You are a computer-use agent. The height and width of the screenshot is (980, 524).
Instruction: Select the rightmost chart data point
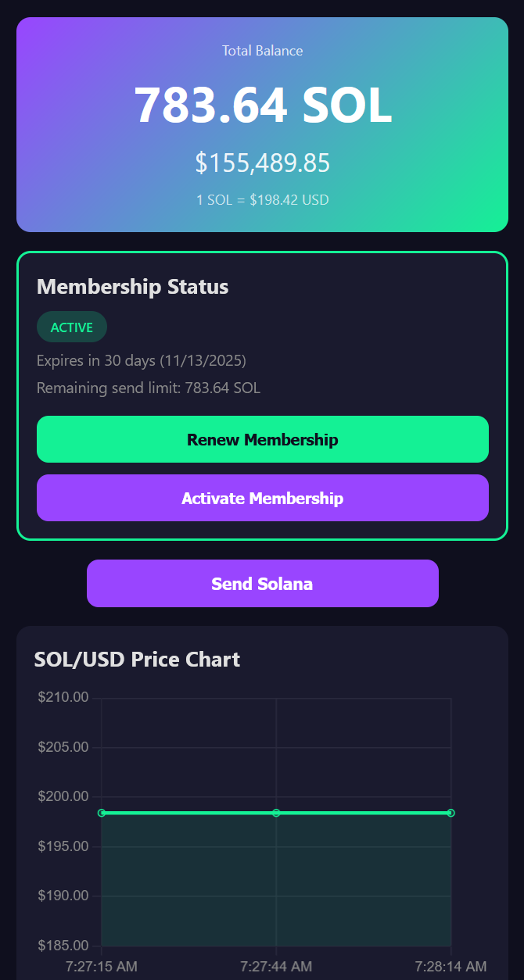[x=450, y=813]
